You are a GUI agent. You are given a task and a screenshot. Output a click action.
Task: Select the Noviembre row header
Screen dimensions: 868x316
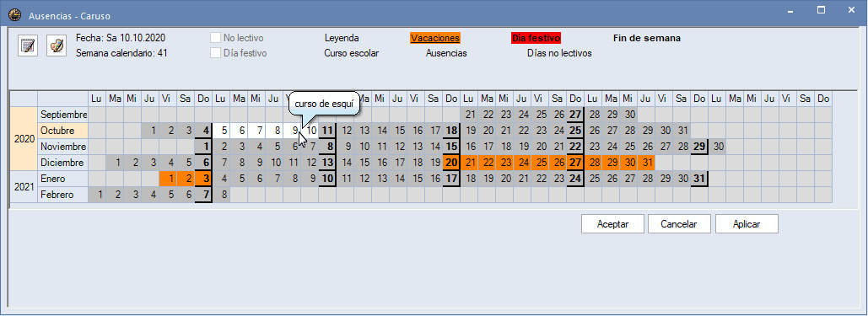(x=63, y=147)
